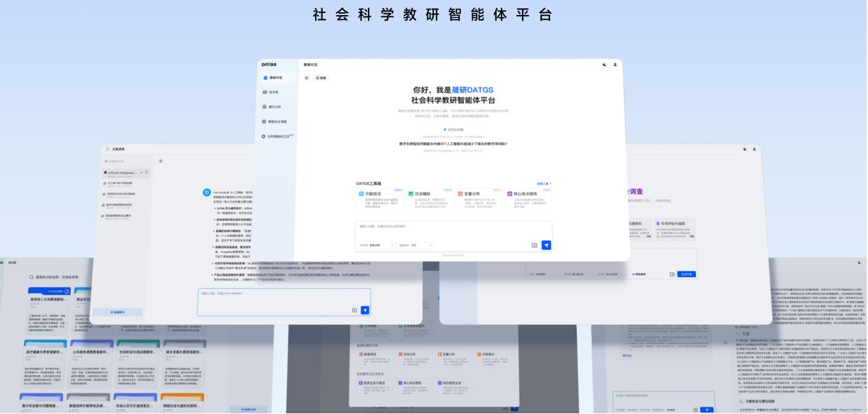Toggle dark mode in the right background window
This screenshot has height=414, width=868.
(745, 148)
